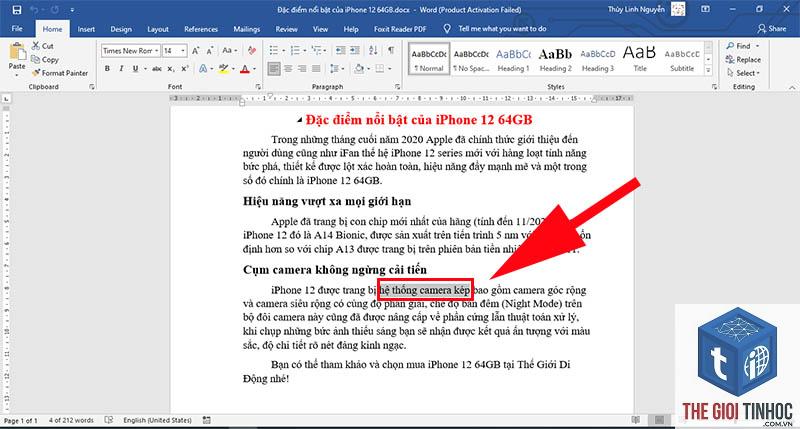
Task: Undo the last action with the Undo arrow
Action: pyautogui.click(x=34, y=10)
